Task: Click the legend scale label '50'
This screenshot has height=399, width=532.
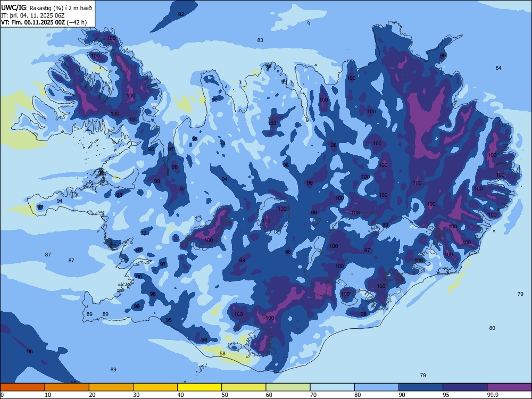Action: [x=225, y=395]
